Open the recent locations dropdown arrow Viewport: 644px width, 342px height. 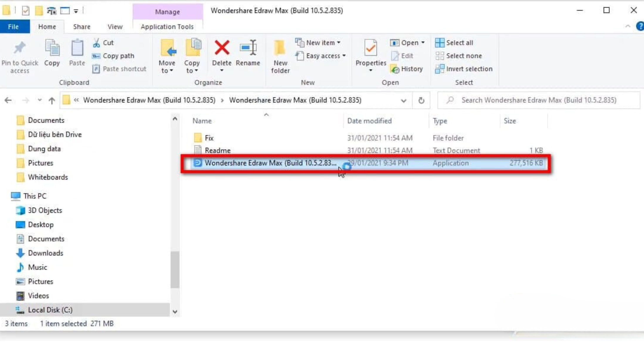[x=39, y=100]
